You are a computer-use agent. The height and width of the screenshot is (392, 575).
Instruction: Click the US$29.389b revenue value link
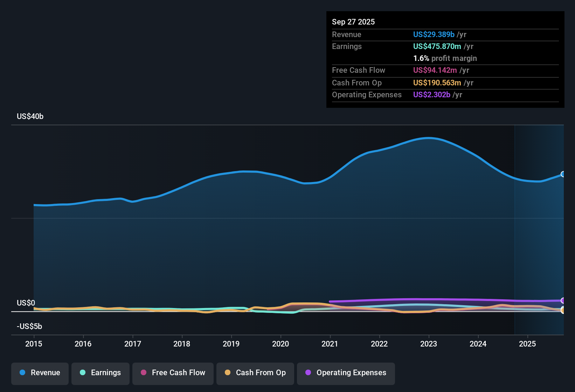(x=434, y=34)
